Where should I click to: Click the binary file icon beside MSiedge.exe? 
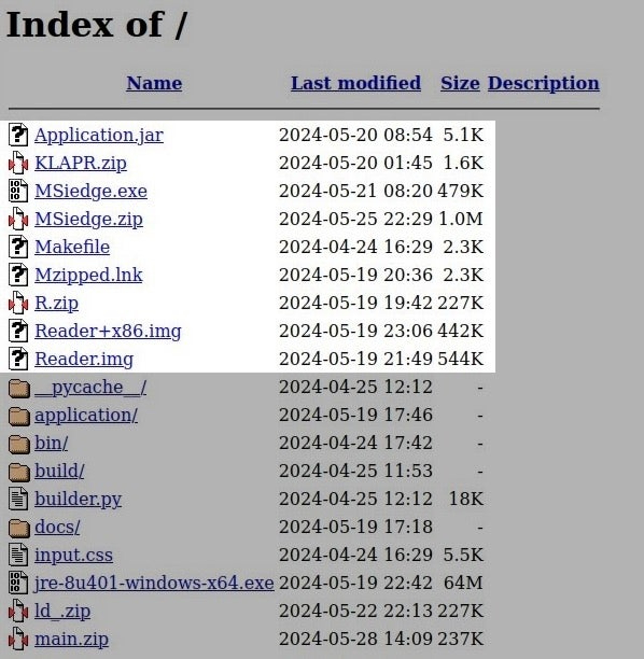tap(18, 191)
